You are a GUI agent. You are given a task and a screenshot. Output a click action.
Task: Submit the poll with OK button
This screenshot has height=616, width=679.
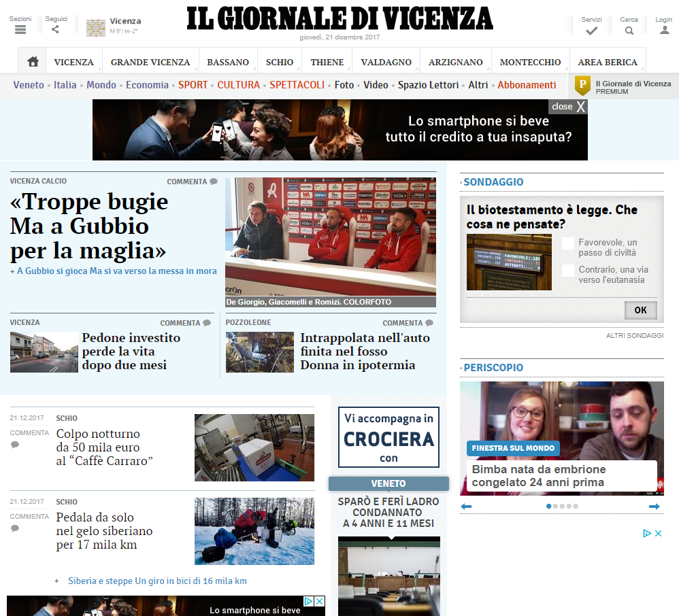(640, 310)
